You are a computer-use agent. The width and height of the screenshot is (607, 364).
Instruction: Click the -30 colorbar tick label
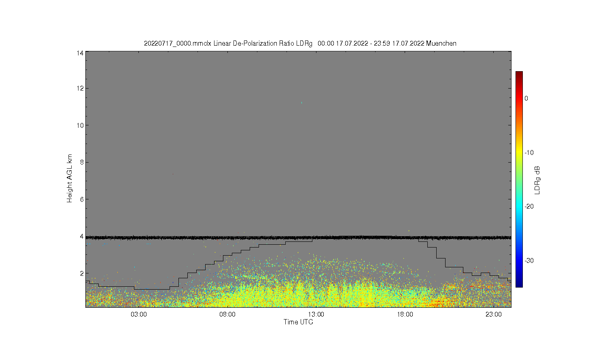coord(529,260)
